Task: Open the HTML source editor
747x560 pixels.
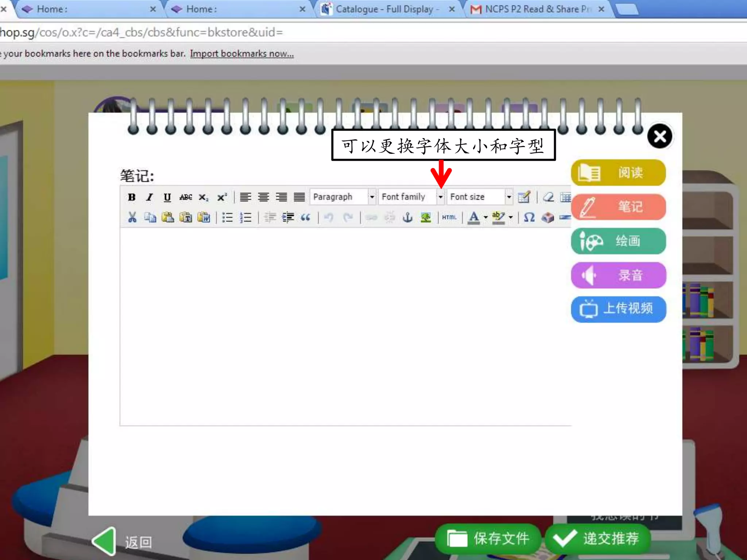Action: coord(449,218)
